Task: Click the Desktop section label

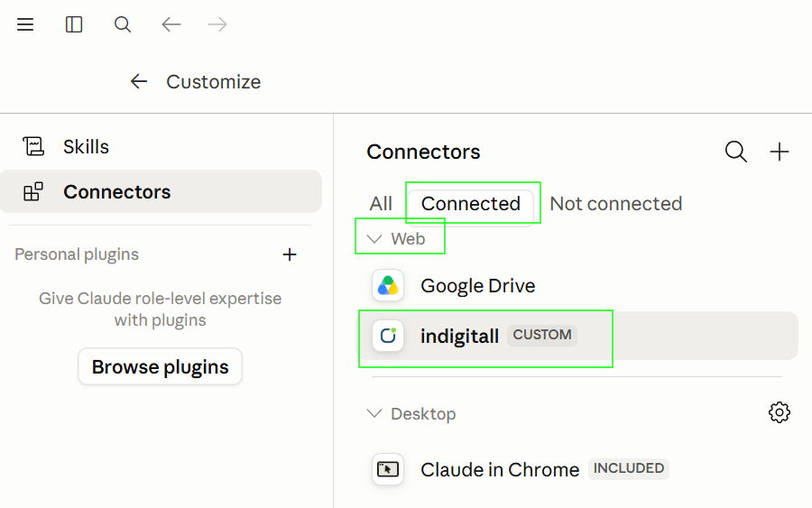Action: point(423,413)
